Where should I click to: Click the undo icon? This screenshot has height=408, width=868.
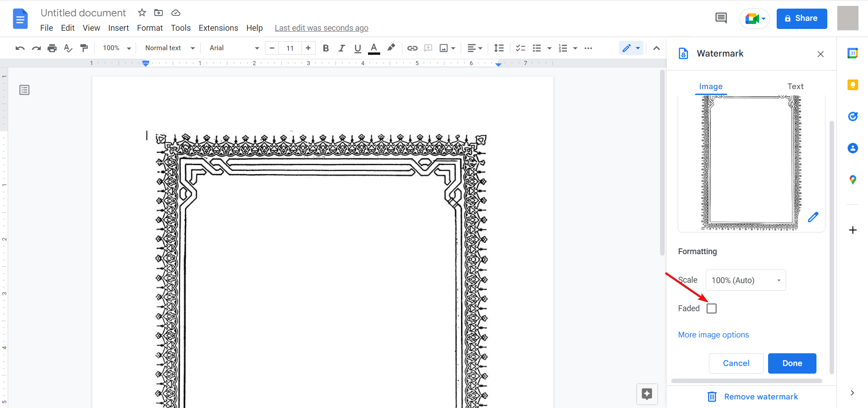point(19,48)
